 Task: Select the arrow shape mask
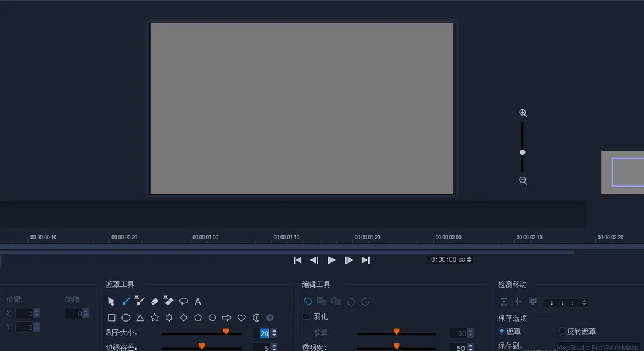[x=226, y=318]
